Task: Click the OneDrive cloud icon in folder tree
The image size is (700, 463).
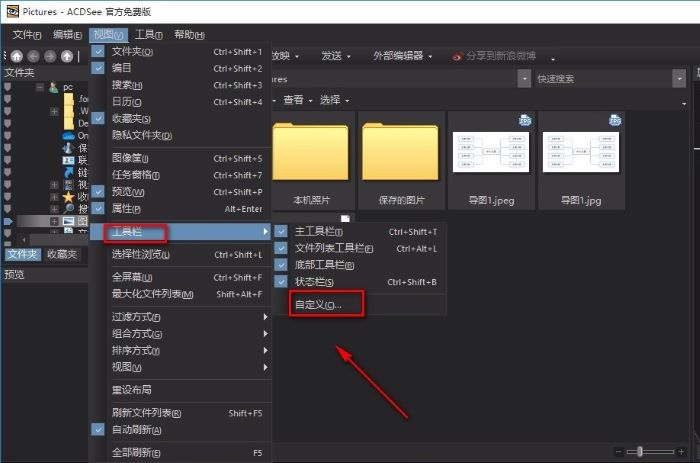Action: click(68, 135)
